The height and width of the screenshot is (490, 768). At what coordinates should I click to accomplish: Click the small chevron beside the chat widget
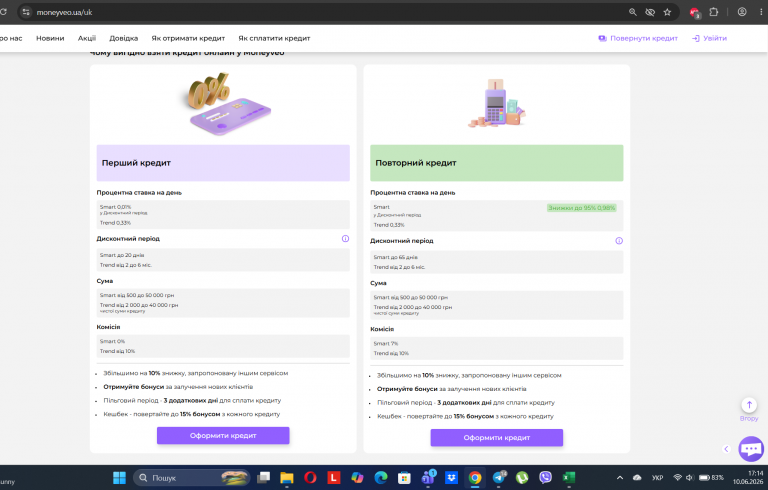[726, 449]
